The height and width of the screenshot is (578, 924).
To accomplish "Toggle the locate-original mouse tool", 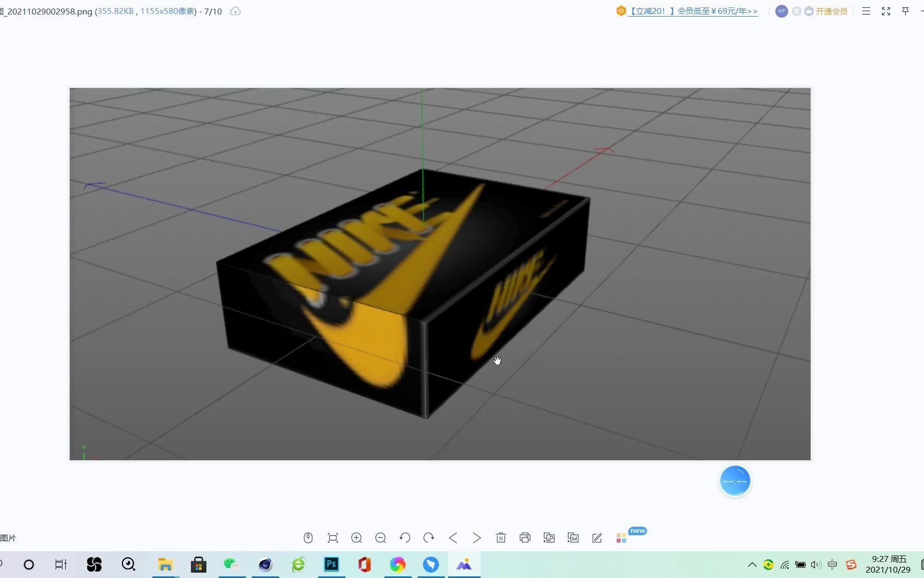I will [308, 537].
